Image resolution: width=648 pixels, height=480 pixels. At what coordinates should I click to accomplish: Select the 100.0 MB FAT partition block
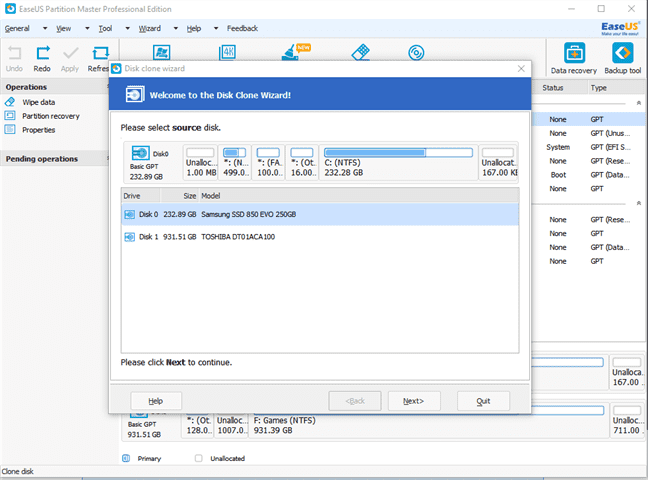pyautogui.click(x=269, y=162)
